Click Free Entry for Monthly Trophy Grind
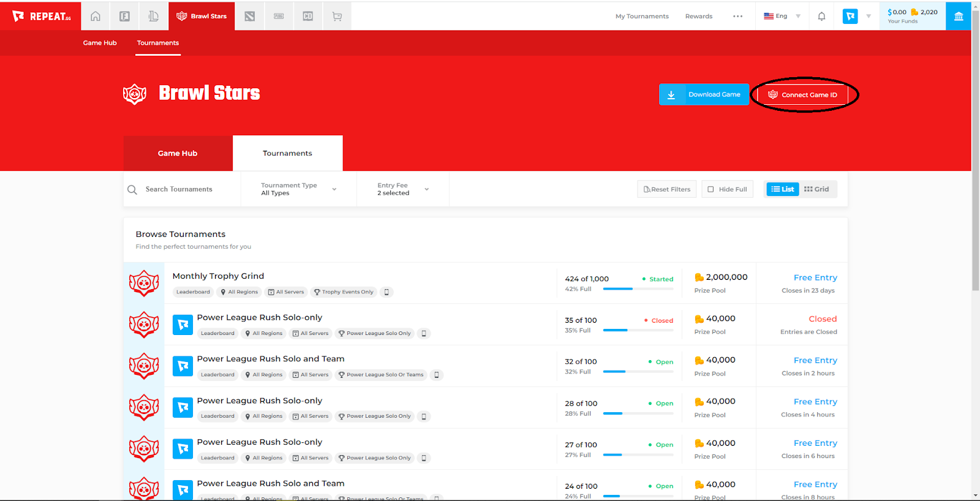Viewport: 980px width, 501px height. [x=815, y=278]
